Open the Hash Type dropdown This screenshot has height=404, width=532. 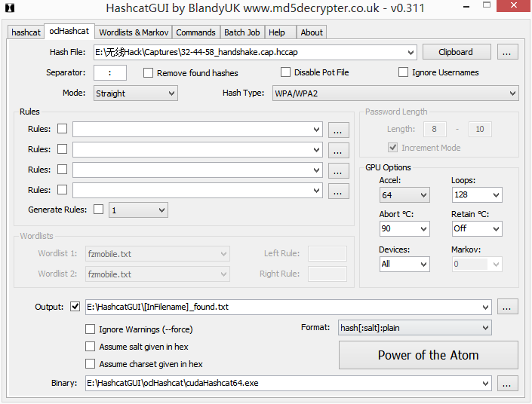(x=395, y=93)
